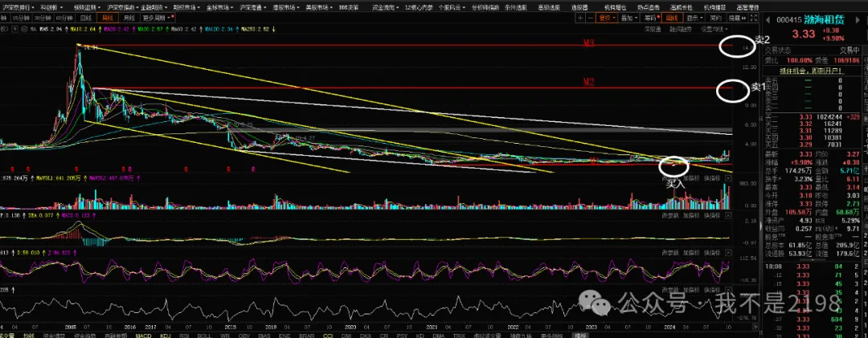Click the 买一 bid price 3.33 row
The height and width of the screenshot is (338, 868).
point(812,116)
